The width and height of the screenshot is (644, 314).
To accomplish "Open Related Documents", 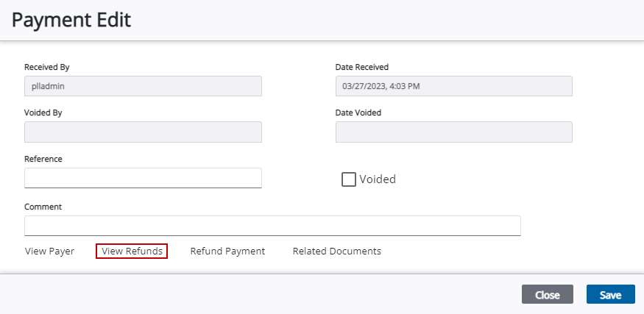I will (x=336, y=251).
